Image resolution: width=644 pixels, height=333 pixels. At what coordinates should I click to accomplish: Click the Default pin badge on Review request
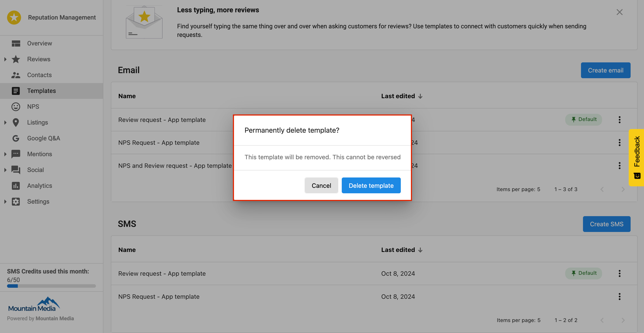tap(584, 119)
